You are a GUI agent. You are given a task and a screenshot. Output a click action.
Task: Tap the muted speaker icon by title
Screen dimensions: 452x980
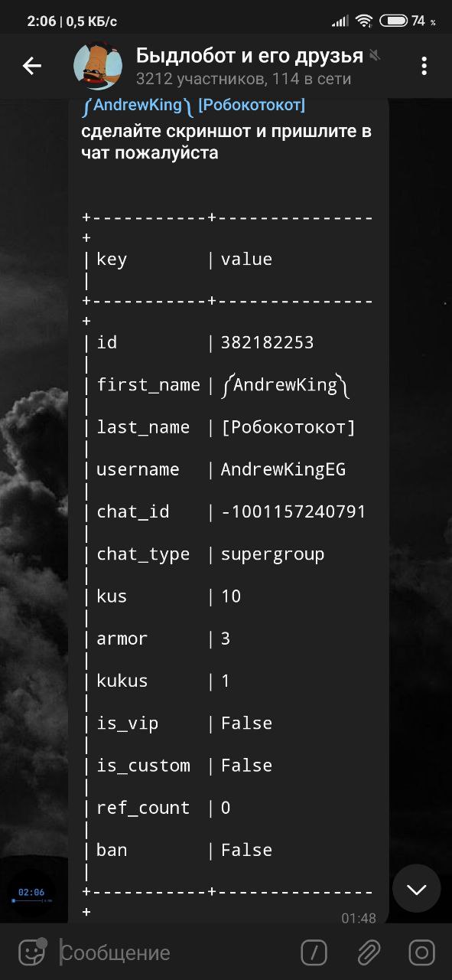tap(375, 55)
